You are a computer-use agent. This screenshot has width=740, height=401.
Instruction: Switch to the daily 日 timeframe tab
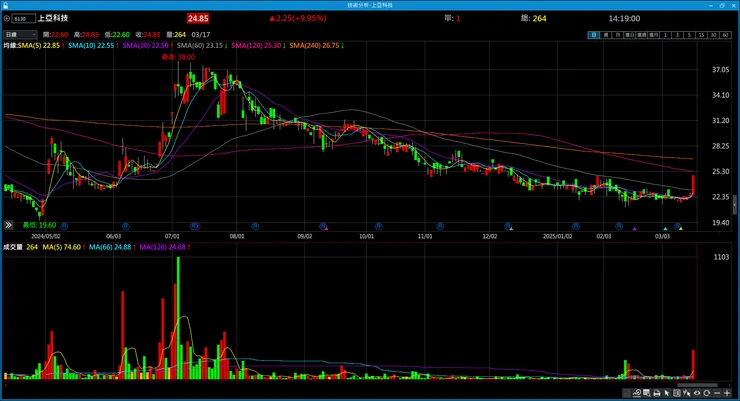(594, 35)
